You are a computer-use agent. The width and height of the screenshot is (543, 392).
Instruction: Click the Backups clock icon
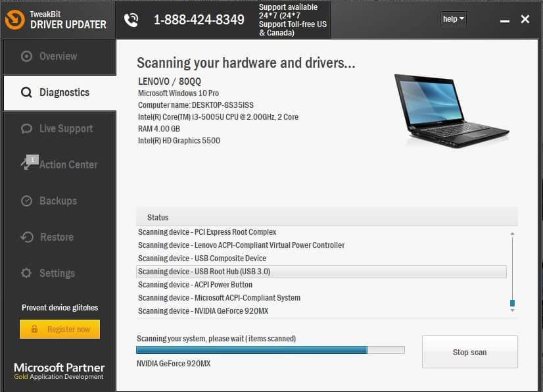pos(26,201)
